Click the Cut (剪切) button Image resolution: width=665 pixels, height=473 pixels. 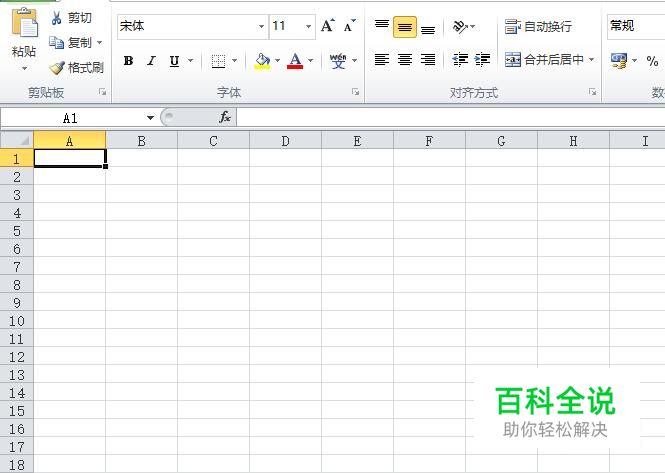(x=71, y=18)
